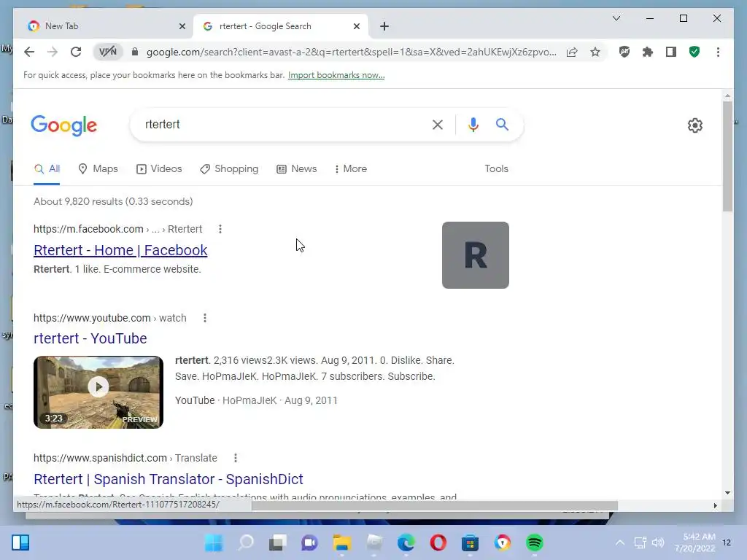Open the widgets icon in the taskbar corner
Image resolution: width=747 pixels, height=560 pixels.
click(x=20, y=542)
